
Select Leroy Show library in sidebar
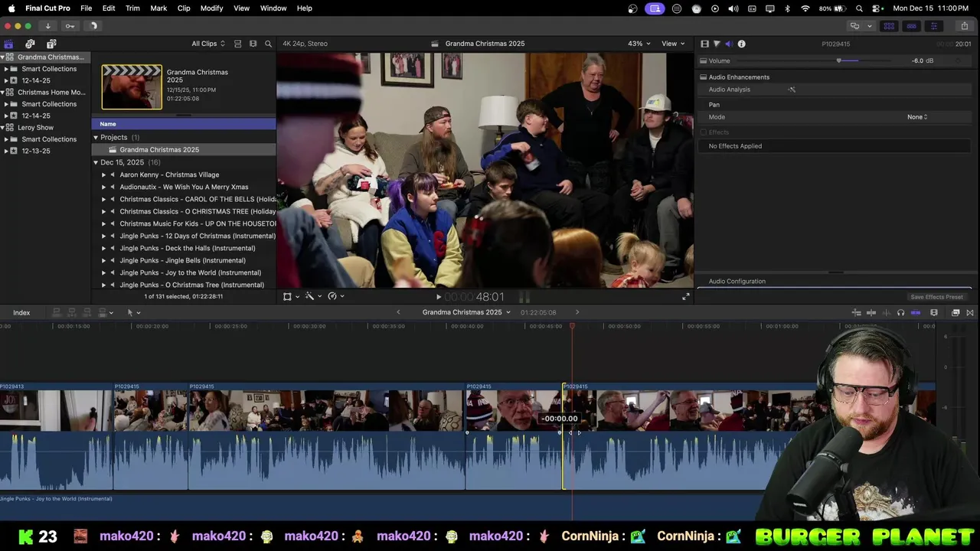pos(35,128)
